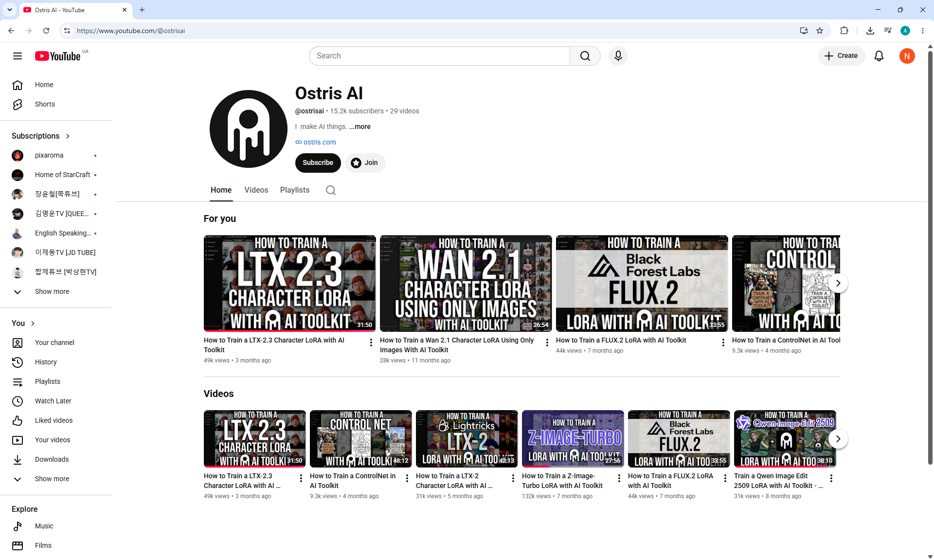
Task: Open the browser tab search dropdown
Action: tap(10, 10)
